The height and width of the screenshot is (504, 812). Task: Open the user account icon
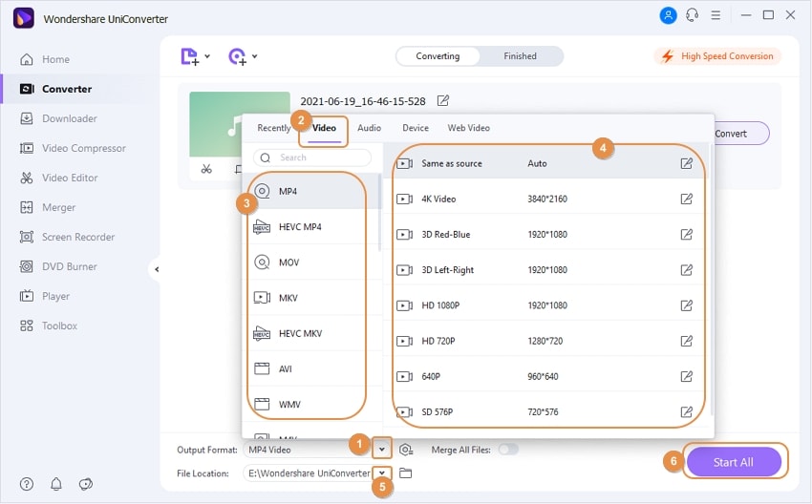[668, 15]
